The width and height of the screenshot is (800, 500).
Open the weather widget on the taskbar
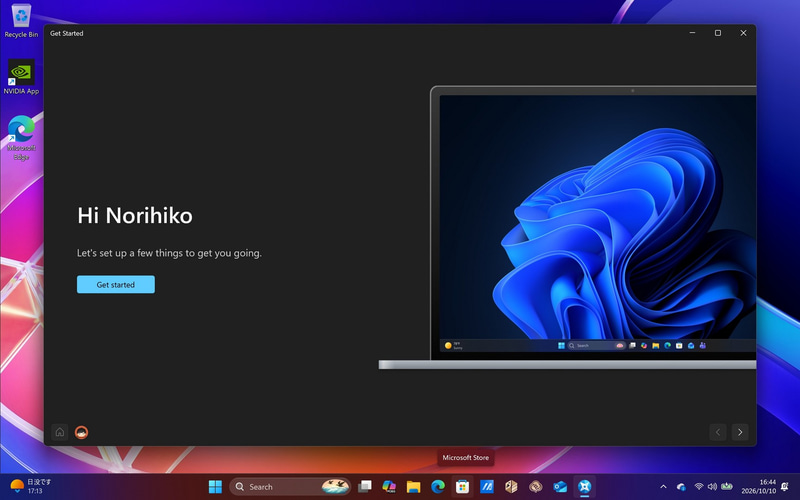31,486
